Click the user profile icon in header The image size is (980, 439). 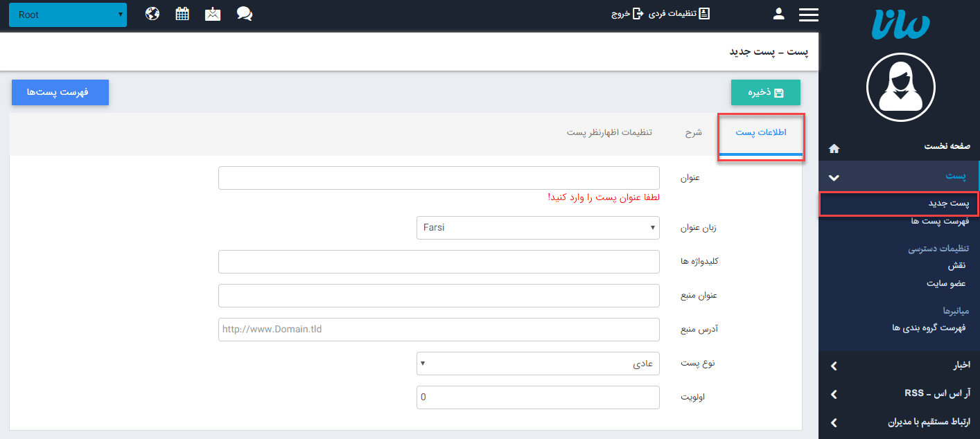778,14
